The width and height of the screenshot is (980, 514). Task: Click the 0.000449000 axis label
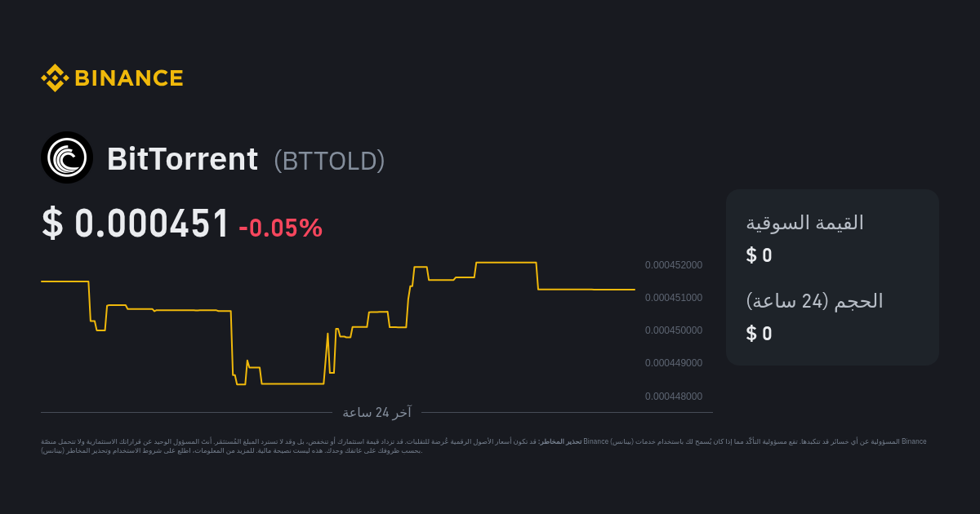tap(673, 363)
